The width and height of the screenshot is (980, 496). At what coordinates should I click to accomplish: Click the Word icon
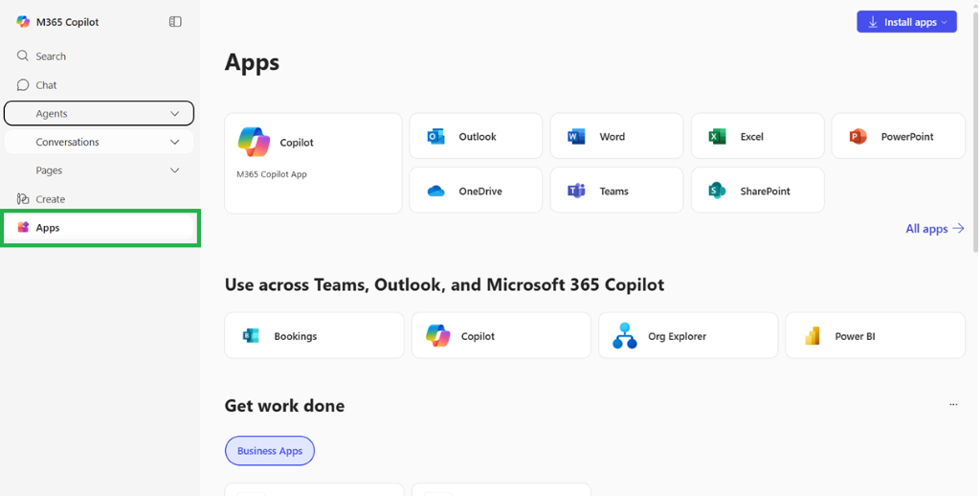pyautogui.click(x=576, y=136)
